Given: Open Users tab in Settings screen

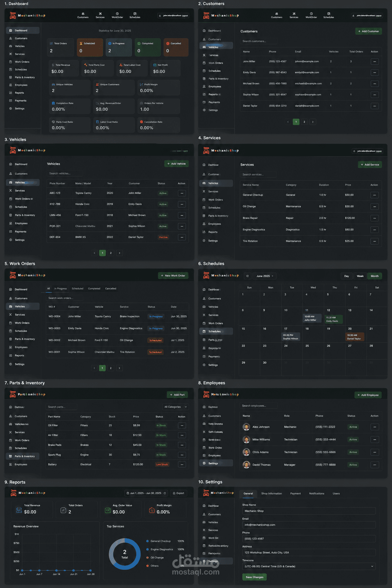Looking at the screenshot, I should [336, 493].
